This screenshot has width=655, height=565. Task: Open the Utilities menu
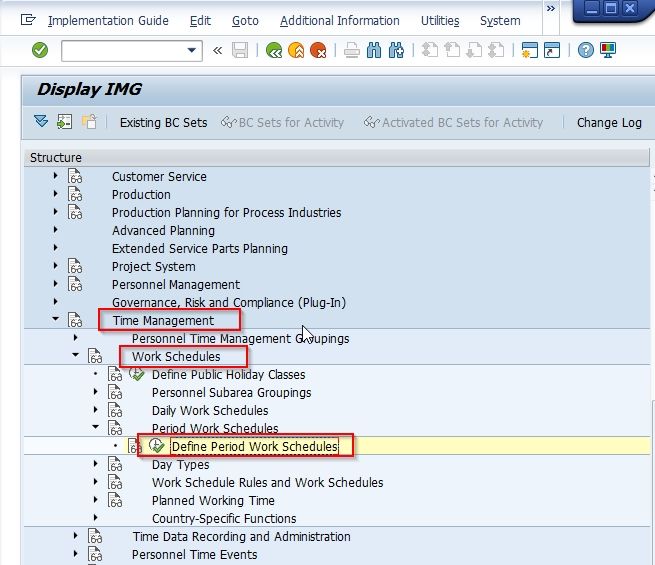440,20
